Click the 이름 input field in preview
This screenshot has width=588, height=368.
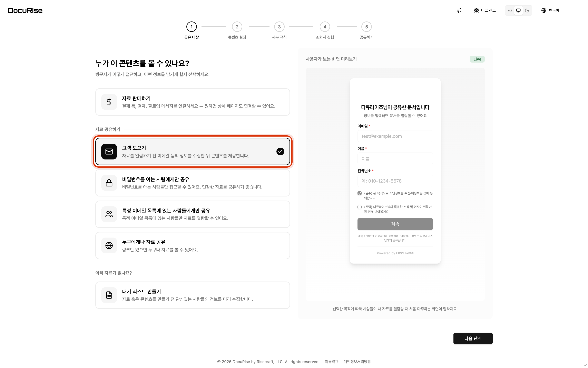click(x=395, y=158)
